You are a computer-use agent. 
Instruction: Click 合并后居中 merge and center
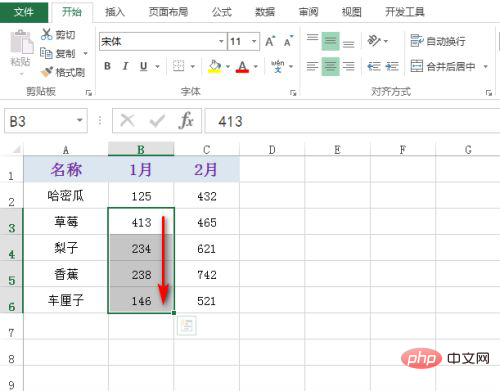443,66
